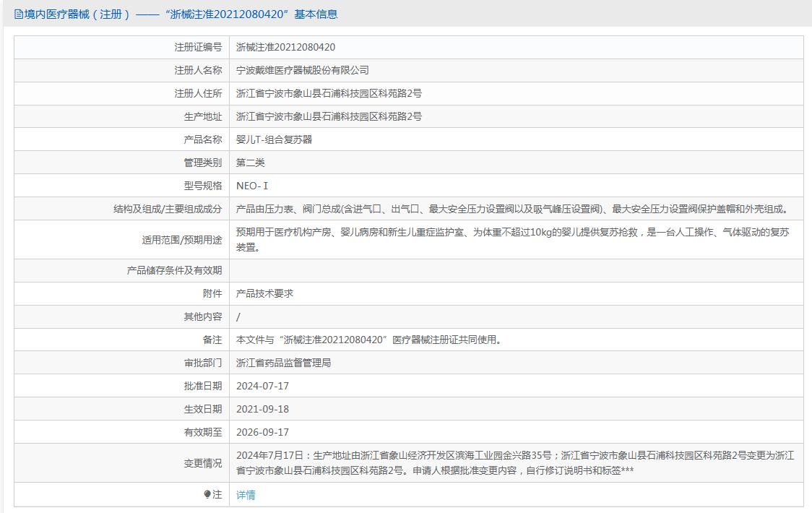Click the 结构及组成/主要组成成分 label
Viewport: 812px width, 513px height.
168,209
